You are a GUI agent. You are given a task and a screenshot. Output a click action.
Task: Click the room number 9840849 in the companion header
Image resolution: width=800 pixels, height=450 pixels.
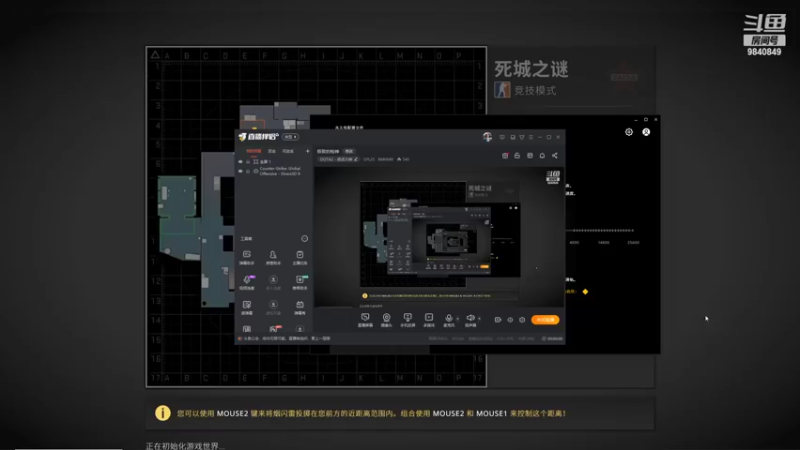tap(385, 159)
